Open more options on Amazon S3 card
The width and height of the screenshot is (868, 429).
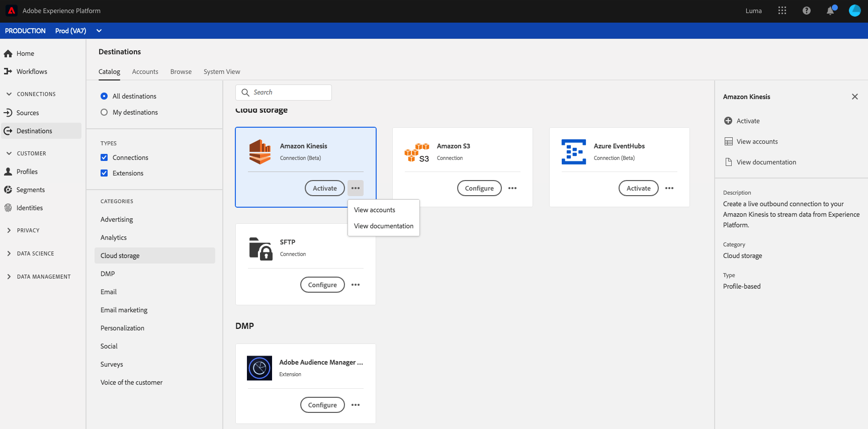point(512,188)
